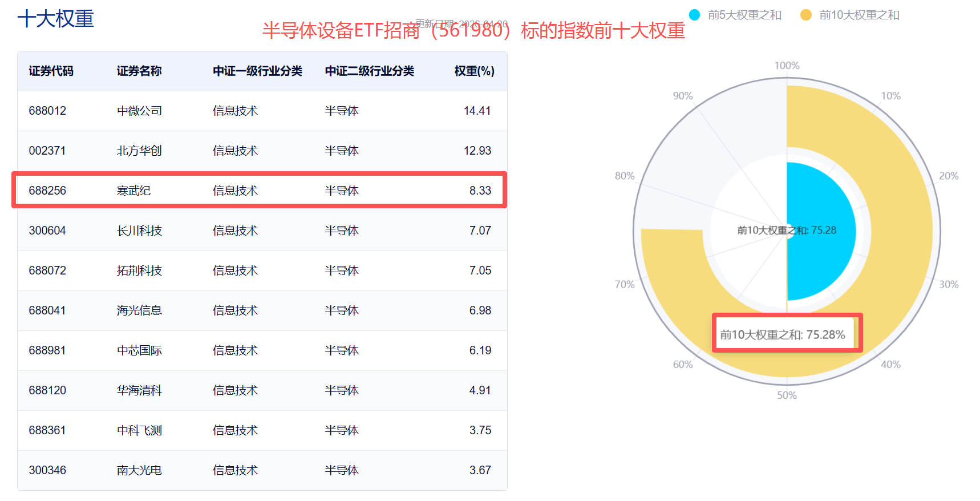Select the 长川科技 stock name
The height and width of the screenshot is (501, 980).
(x=139, y=231)
